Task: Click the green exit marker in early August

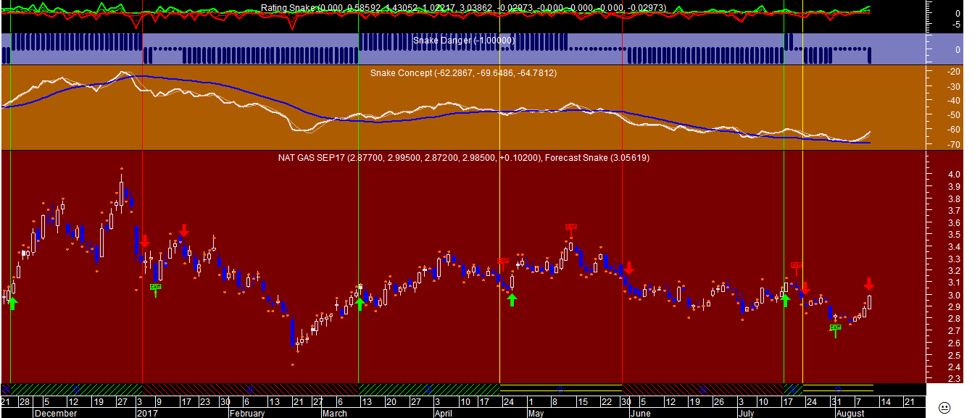Action: (x=835, y=330)
